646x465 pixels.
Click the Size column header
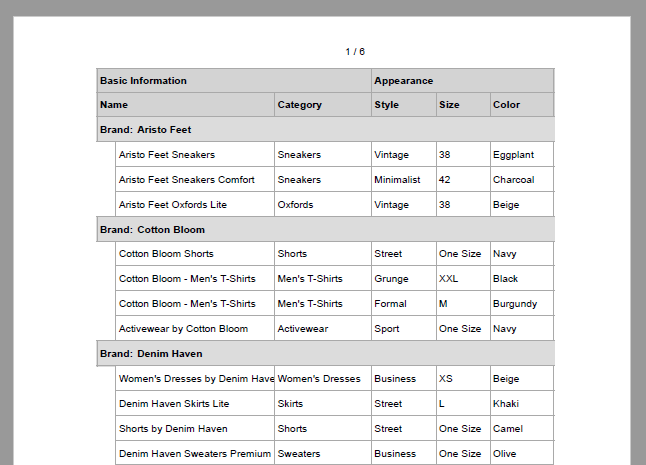(x=462, y=105)
